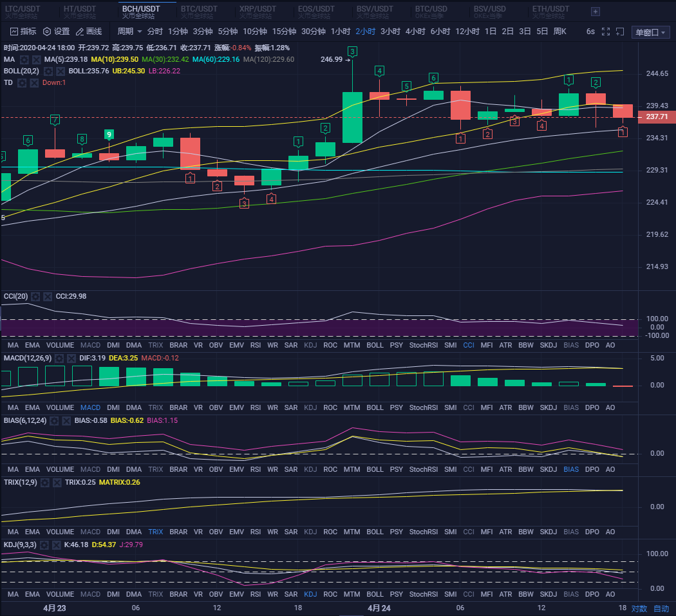Open MA indicator settings gear
Viewport: 676px width, 616px height.
pyautogui.click(x=24, y=59)
